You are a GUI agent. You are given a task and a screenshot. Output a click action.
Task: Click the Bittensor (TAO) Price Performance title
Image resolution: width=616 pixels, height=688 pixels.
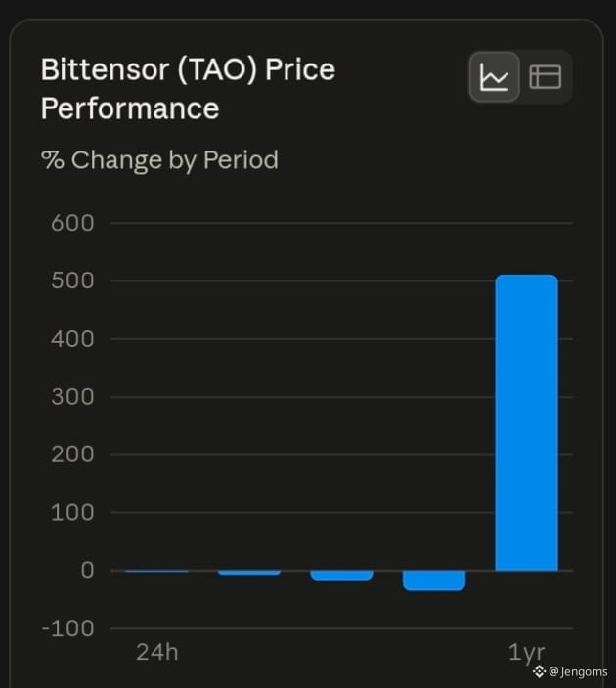(x=188, y=89)
